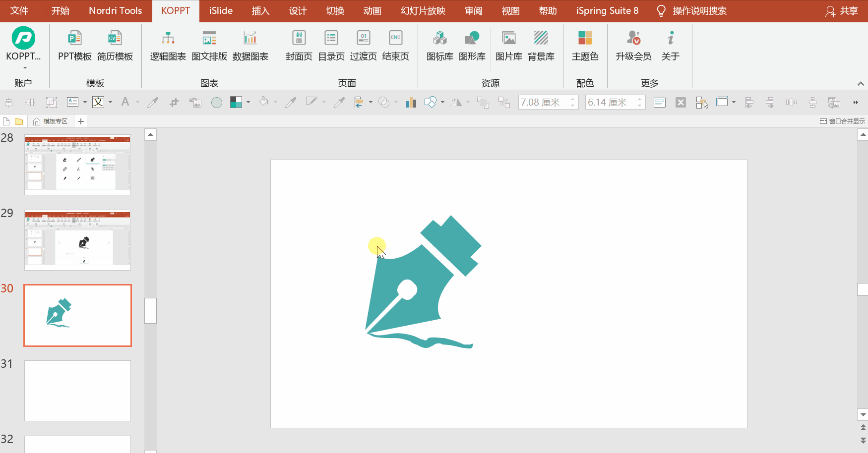Open the 动画 animations tab

(x=372, y=11)
